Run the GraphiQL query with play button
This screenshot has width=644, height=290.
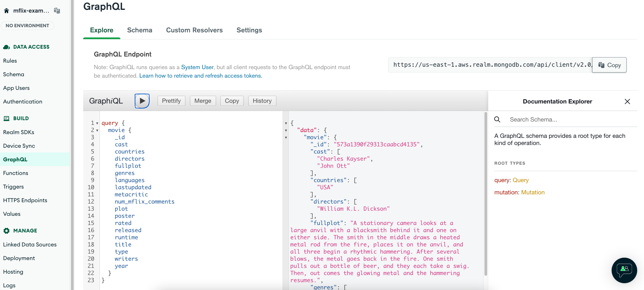coord(142,101)
